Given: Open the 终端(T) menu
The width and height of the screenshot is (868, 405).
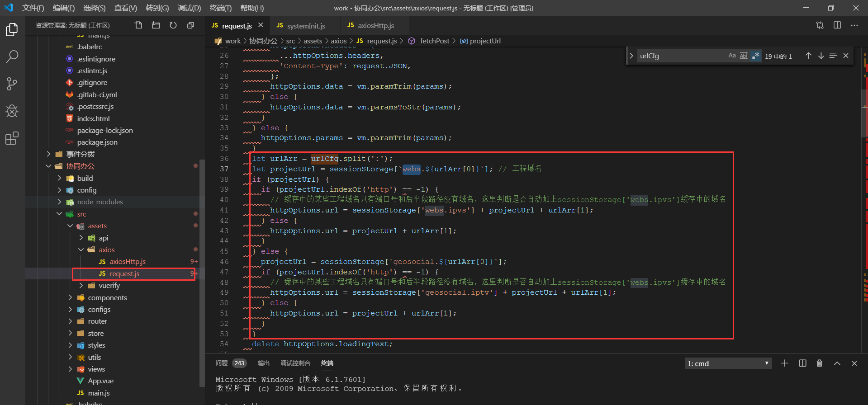Looking at the screenshot, I should [220, 8].
